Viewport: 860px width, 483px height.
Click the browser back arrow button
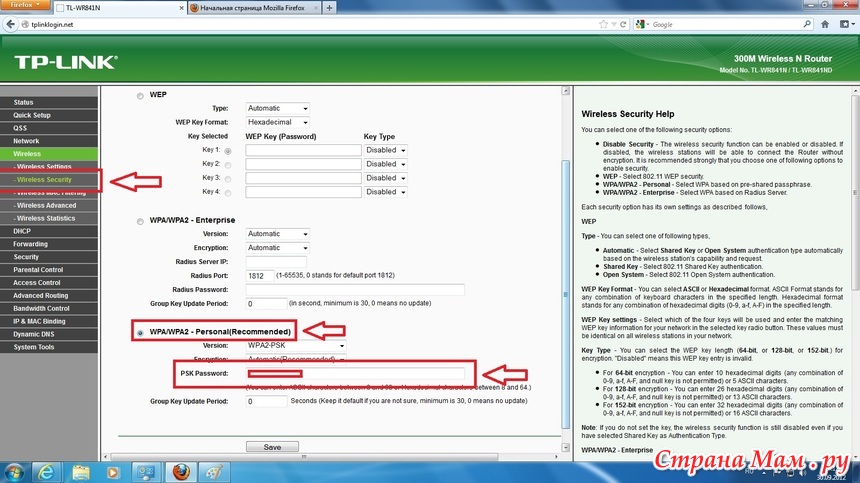(x=10, y=24)
